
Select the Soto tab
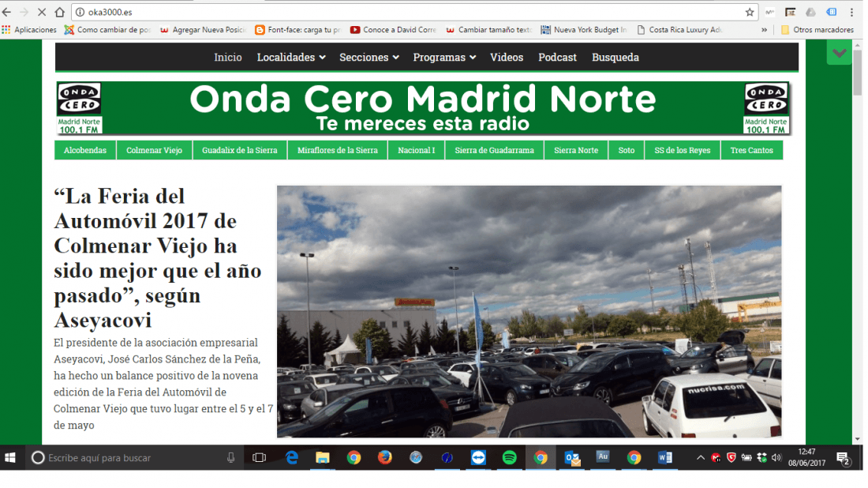click(626, 150)
